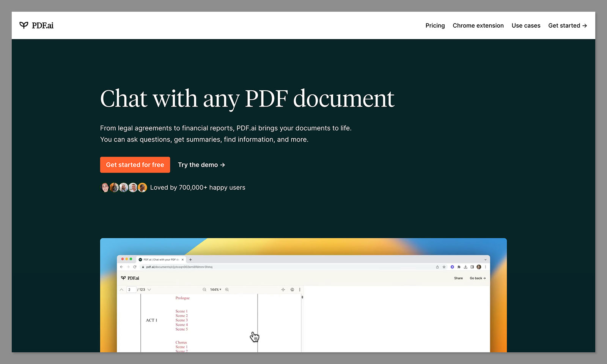Click the puzzle-piece extensions icon in demo browser

click(x=459, y=267)
